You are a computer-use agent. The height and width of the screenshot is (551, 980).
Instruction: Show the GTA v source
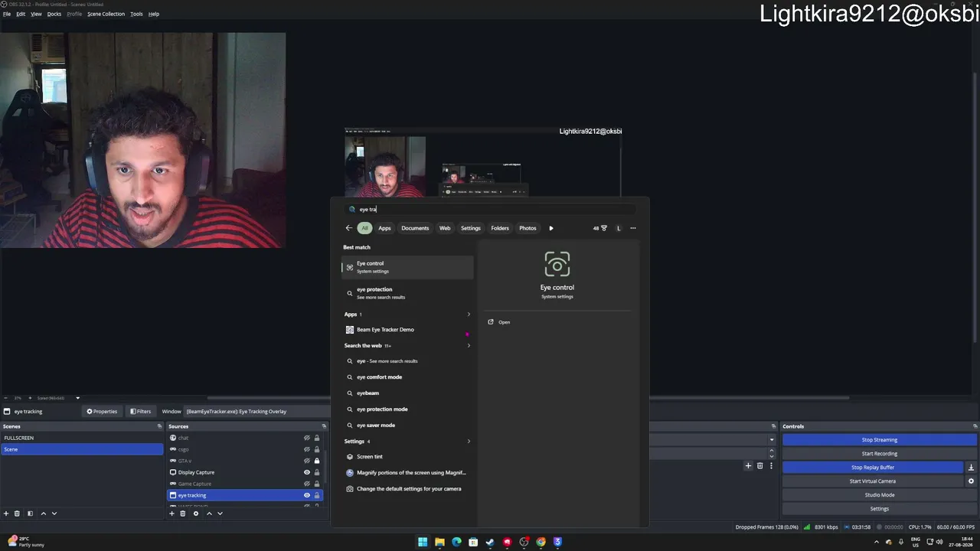tap(307, 461)
